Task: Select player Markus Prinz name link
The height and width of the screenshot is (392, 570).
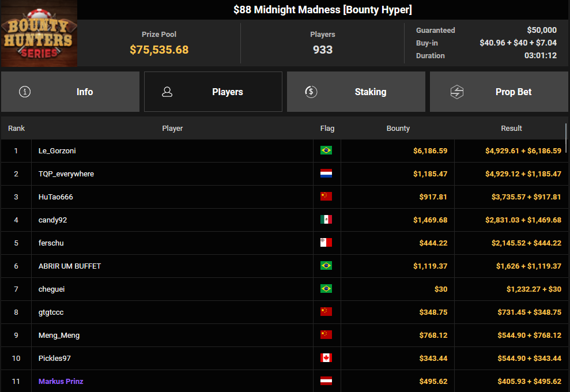Action: pyautogui.click(x=61, y=381)
